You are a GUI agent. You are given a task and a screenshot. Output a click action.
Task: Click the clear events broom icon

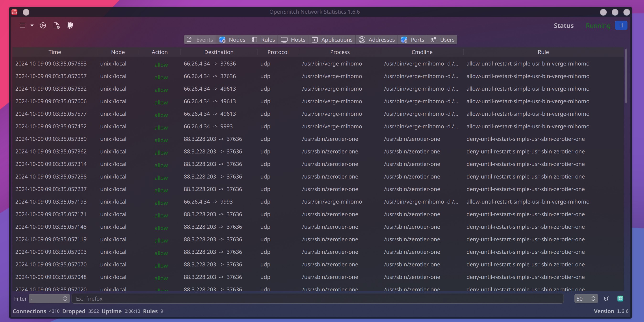click(x=606, y=299)
